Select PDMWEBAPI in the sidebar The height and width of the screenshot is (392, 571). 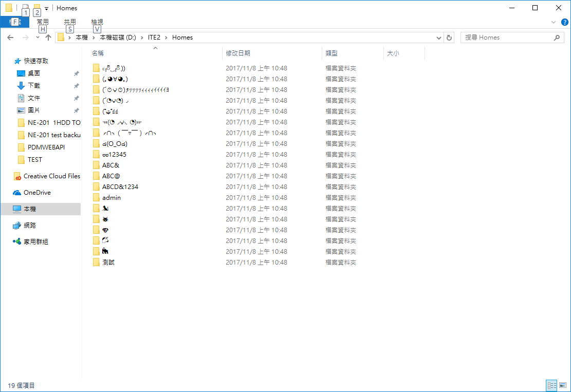tap(46, 147)
